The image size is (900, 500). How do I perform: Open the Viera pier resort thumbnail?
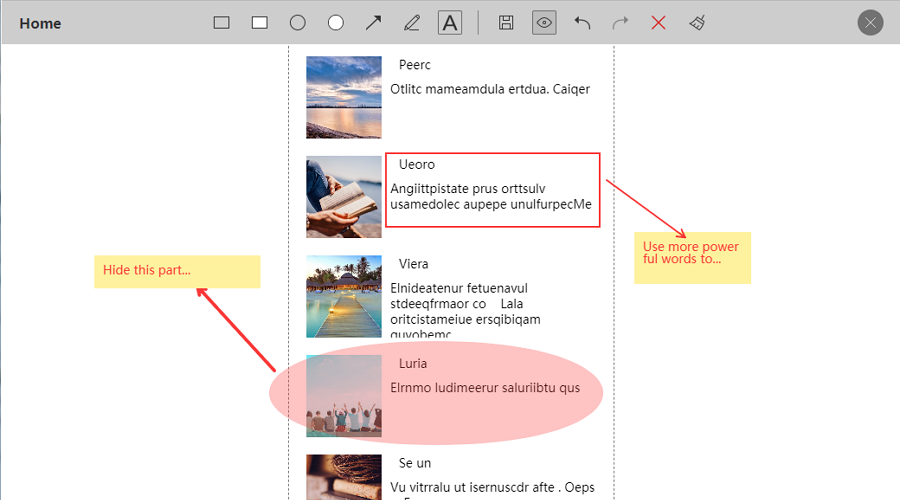tap(344, 296)
